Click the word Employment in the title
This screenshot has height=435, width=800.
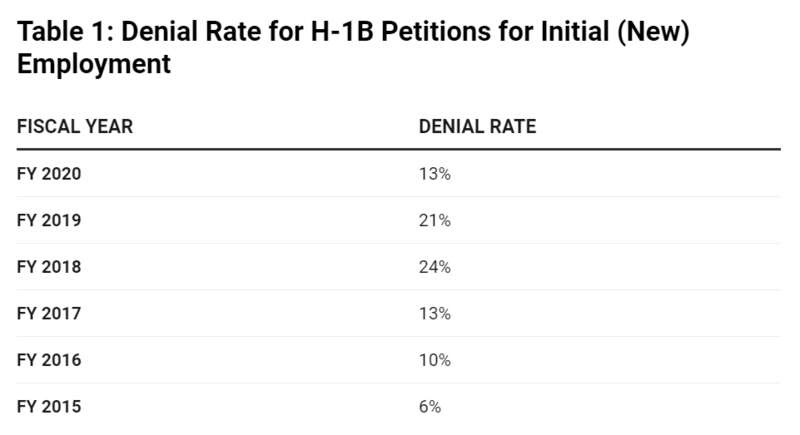coord(94,65)
